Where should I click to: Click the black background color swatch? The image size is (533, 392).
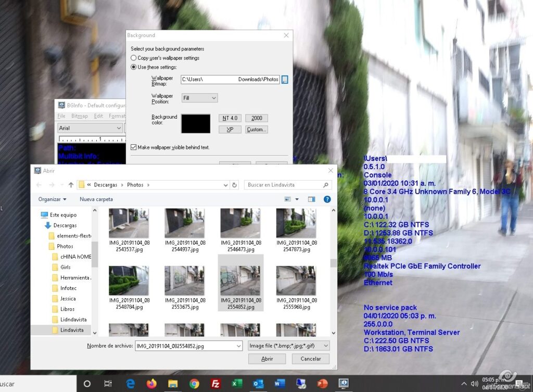[x=196, y=124]
